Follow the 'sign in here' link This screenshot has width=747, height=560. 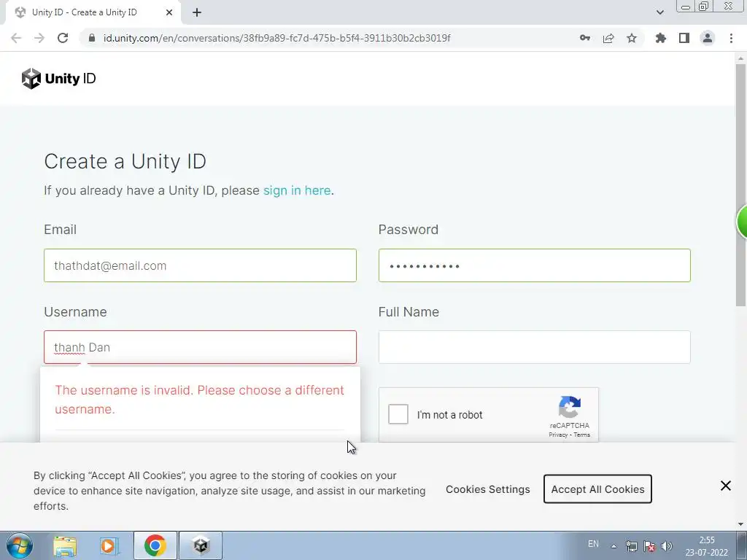pos(297,190)
